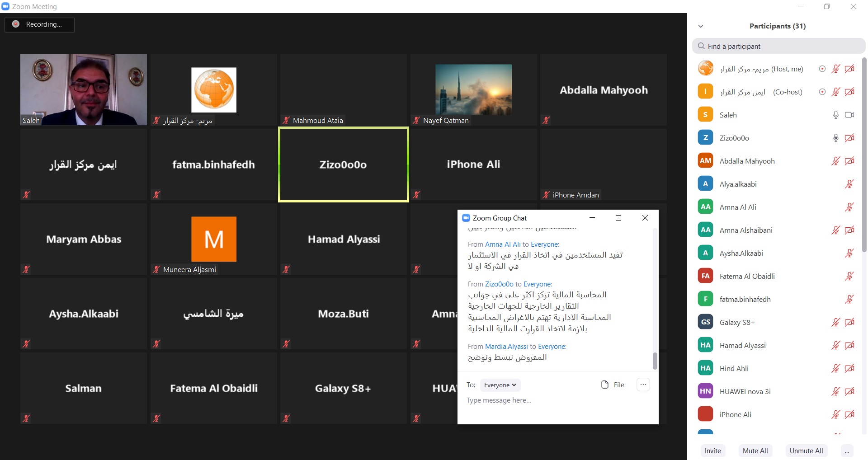Click Saleh's microphone icon in participants list
The image size is (868, 460).
[836, 115]
